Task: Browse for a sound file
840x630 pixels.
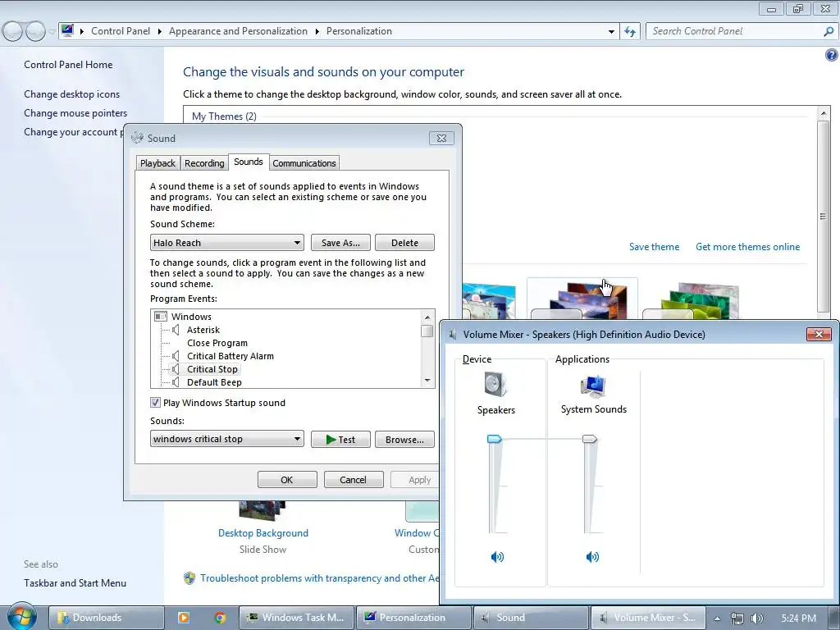Action: (404, 440)
